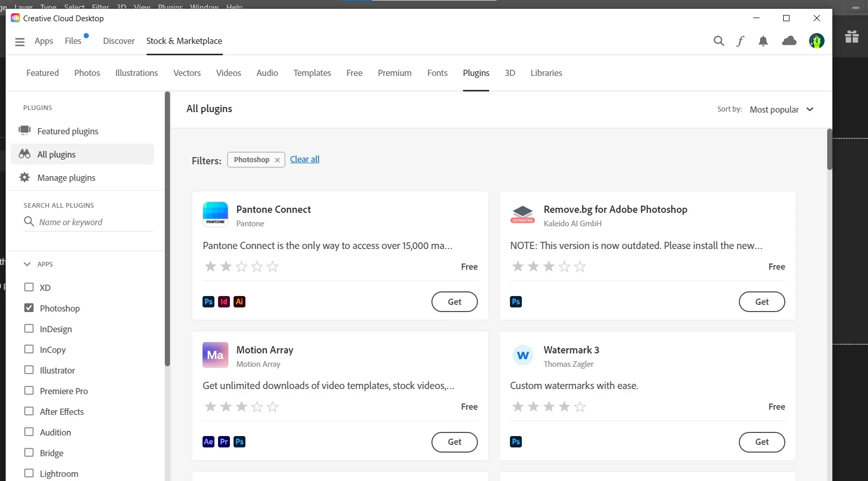Click the gift box icon in Photoshop window

point(852,37)
